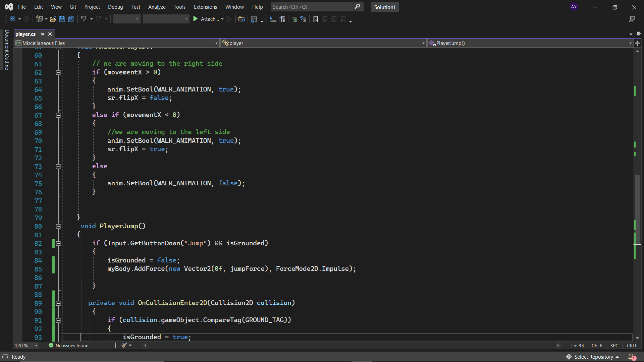Click the SPC indicator in status bar

click(x=614, y=345)
